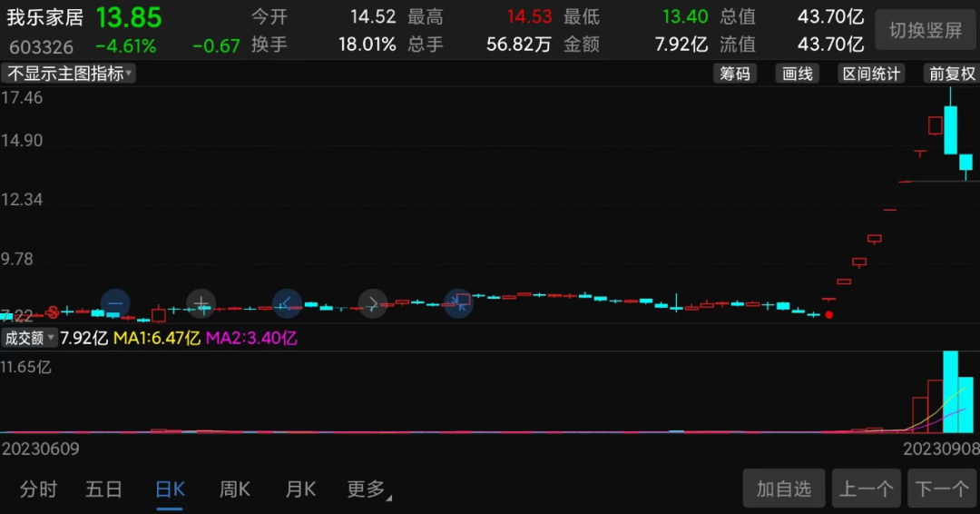Viewport: 980px width, 514px height.
Task: Click the price change -0.67
Action: click(216, 46)
